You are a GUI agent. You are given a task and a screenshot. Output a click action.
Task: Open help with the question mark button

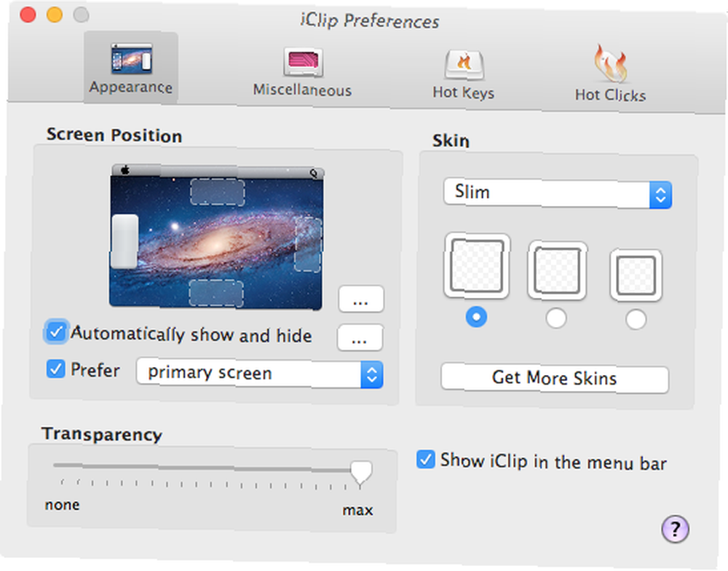[x=675, y=529]
